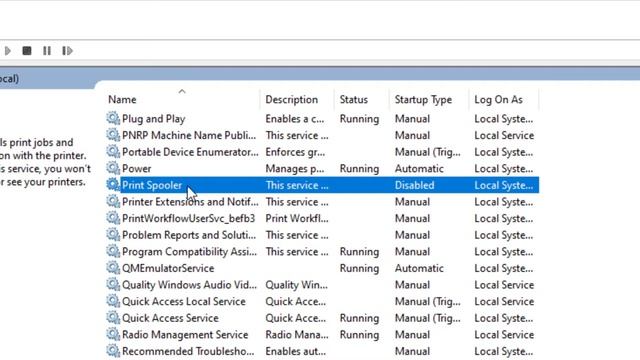Screen dimensions: 640x360
Task: Click the PNRP Machine Name gear icon
Action: (x=113, y=135)
